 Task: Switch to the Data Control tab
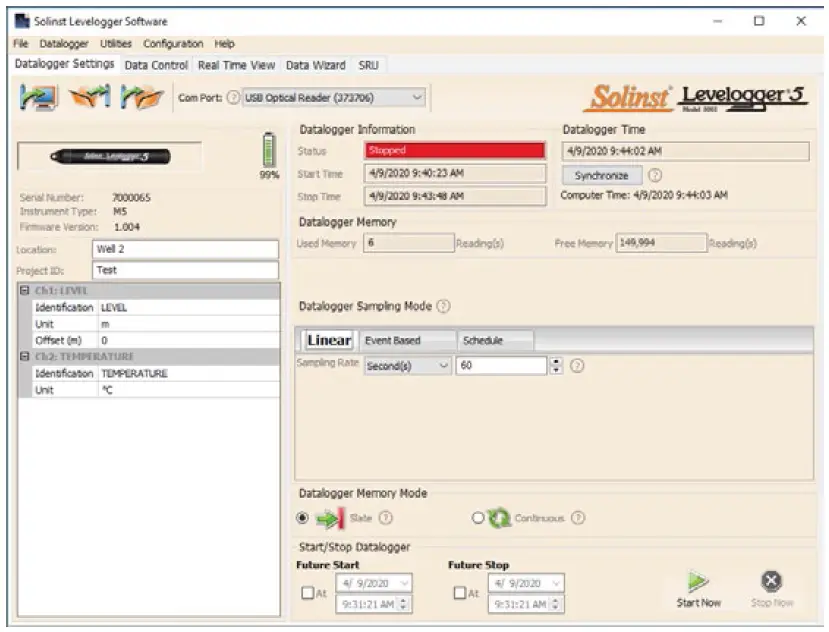[156, 65]
